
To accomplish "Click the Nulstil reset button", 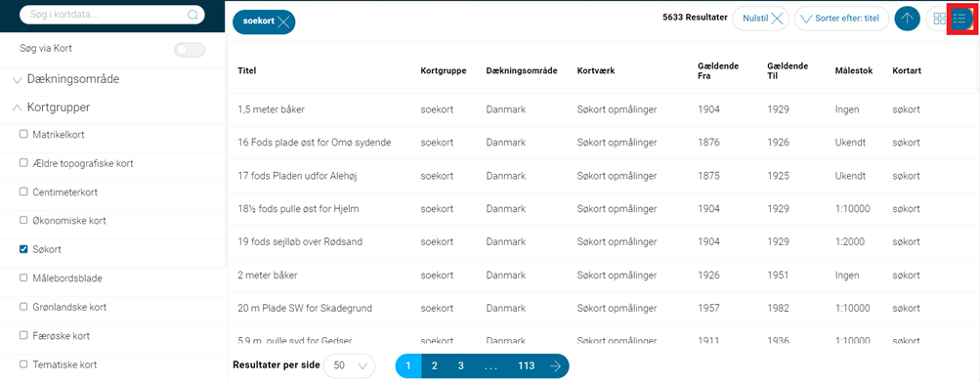I will point(761,19).
